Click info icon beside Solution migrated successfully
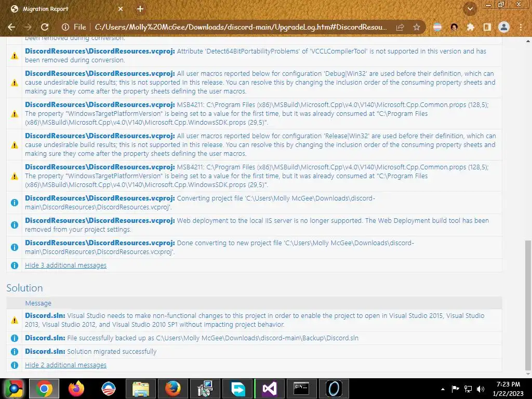Image resolution: width=532 pixels, height=399 pixels. point(14,352)
